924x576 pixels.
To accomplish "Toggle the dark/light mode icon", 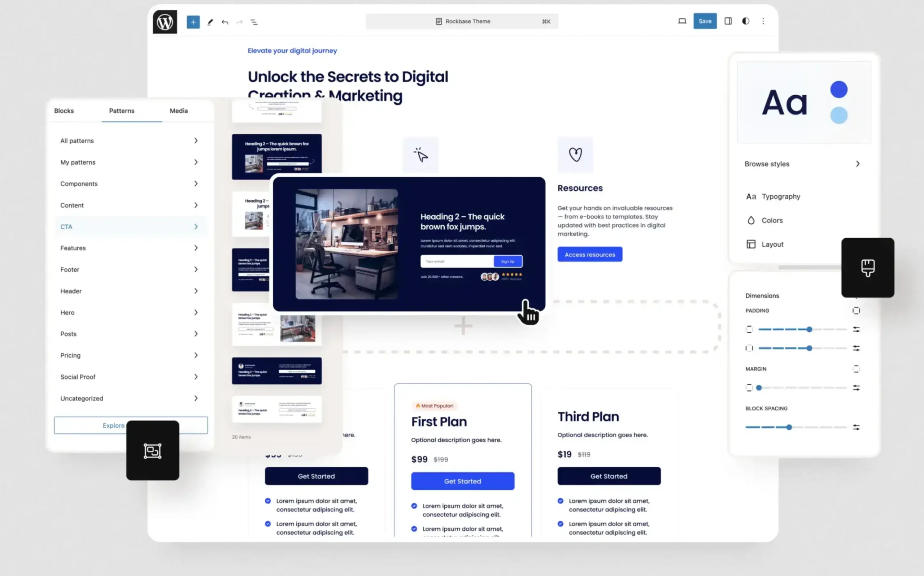I will (x=746, y=21).
